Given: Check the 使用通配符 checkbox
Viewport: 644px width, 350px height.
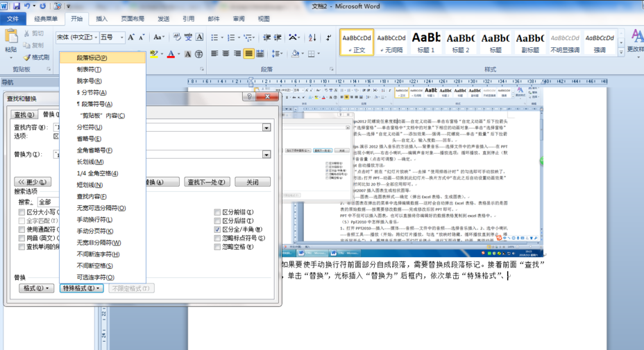Looking at the screenshot, I should click(22, 229).
